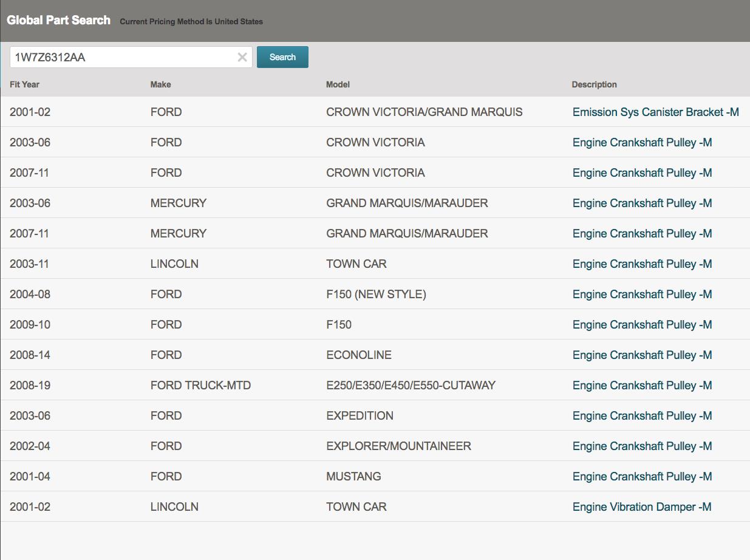This screenshot has width=750, height=560.
Task: Open Crankshaft Pulley link for 2003-11 Town Car
Action: click(x=642, y=264)
